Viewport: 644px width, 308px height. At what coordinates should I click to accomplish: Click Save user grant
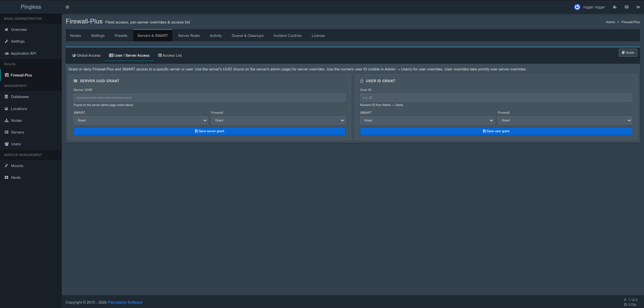pyautogui.click(x=496, y=131)
